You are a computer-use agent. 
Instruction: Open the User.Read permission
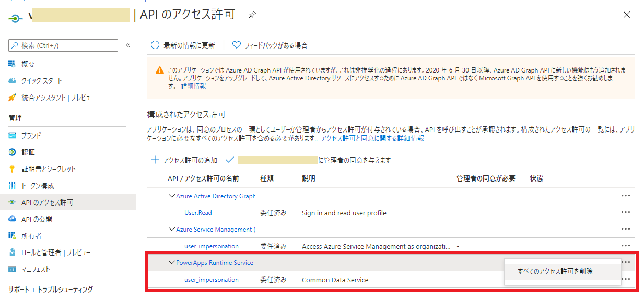click(x=198, y=213)
